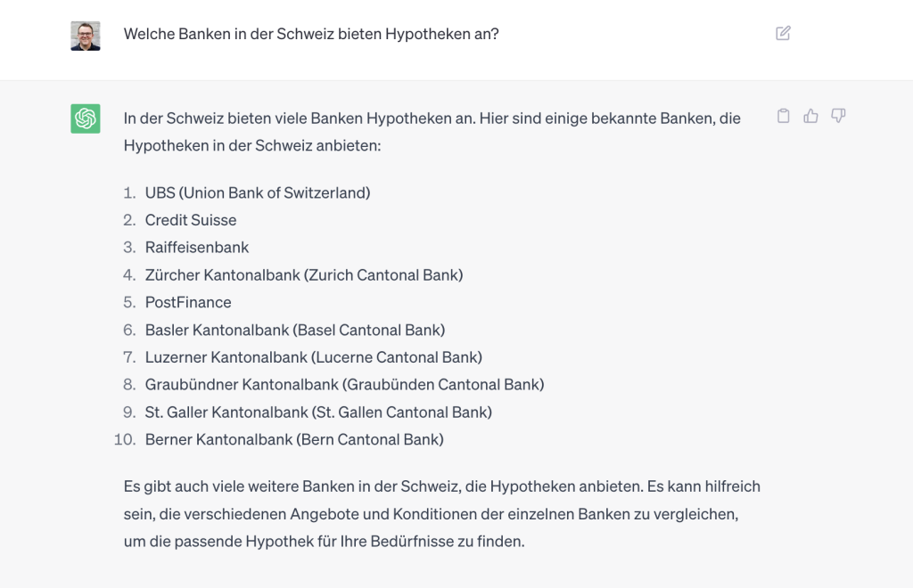Click the closing paragraph about comparing offers
This screenshot has width=913, height=588.
point(442,513)
